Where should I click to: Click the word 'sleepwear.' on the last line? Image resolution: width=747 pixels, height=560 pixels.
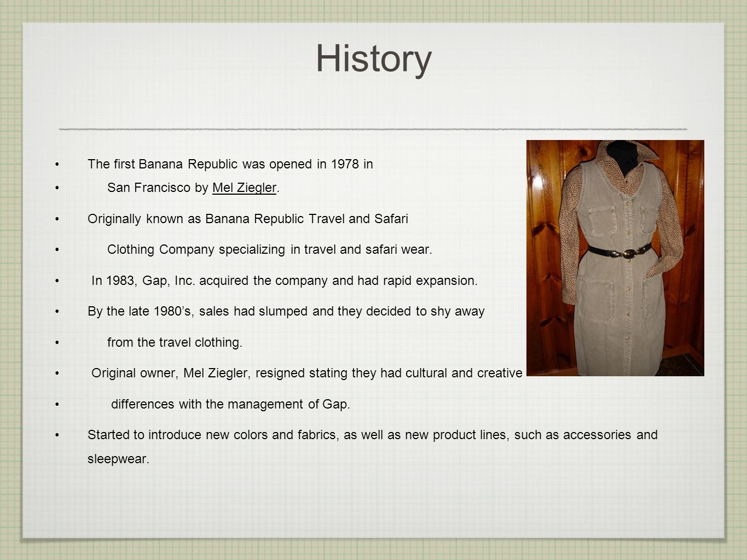click(118, 459)
